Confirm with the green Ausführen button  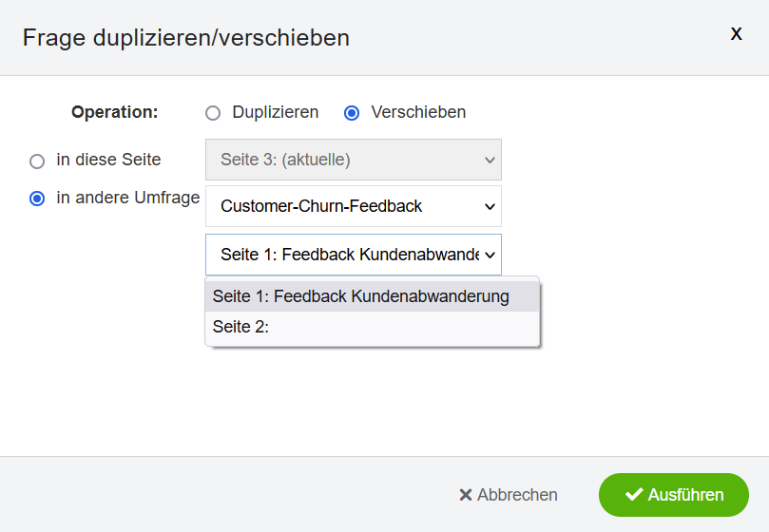point(673,495)
